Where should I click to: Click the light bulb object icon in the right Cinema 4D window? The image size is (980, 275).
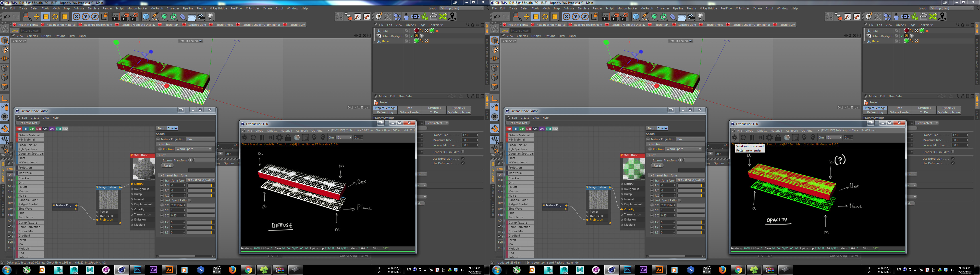[700, 17]
